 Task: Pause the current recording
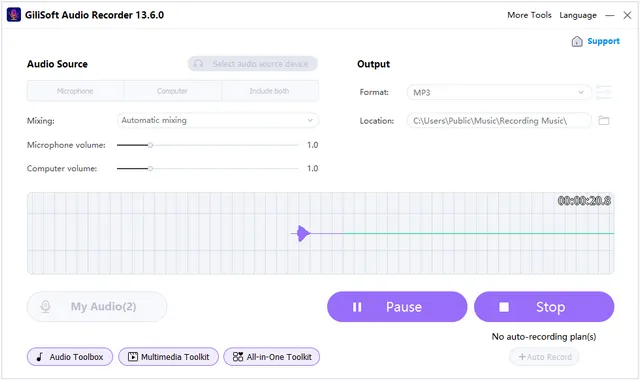(397, 307)
